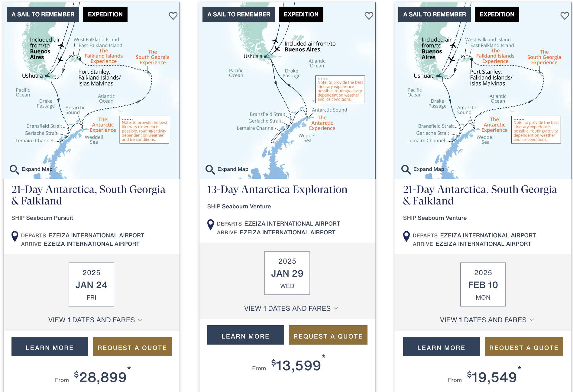Click the location pin on the Seabourn Venture Exploration card
The height and width of the screenshot is (392, 573).
tap(210, 225)
